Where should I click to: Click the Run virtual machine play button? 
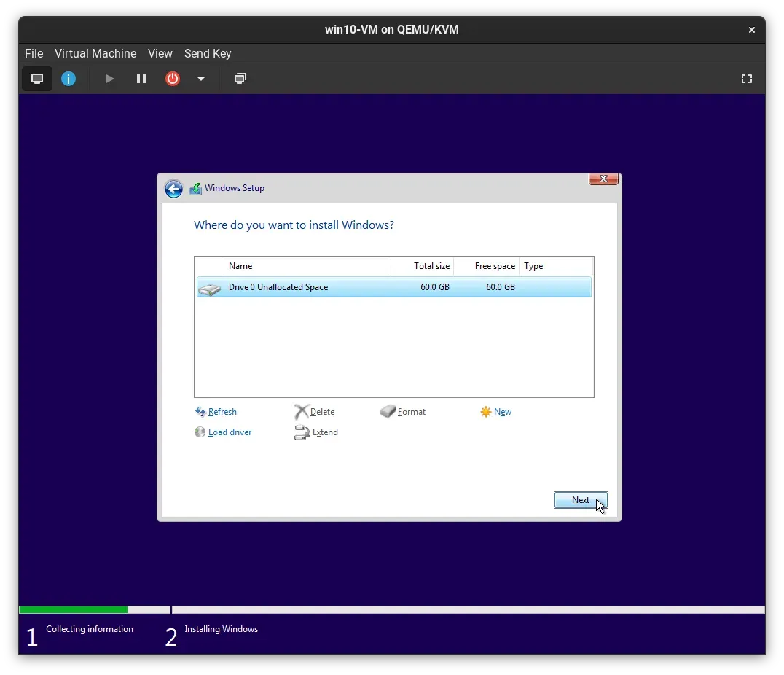tap(109, 79)
